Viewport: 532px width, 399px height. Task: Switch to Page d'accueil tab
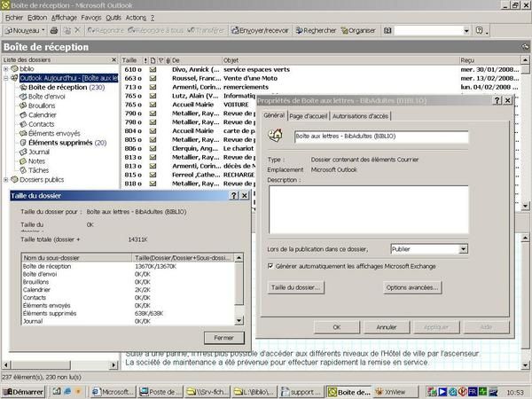(x=308, y=116)
